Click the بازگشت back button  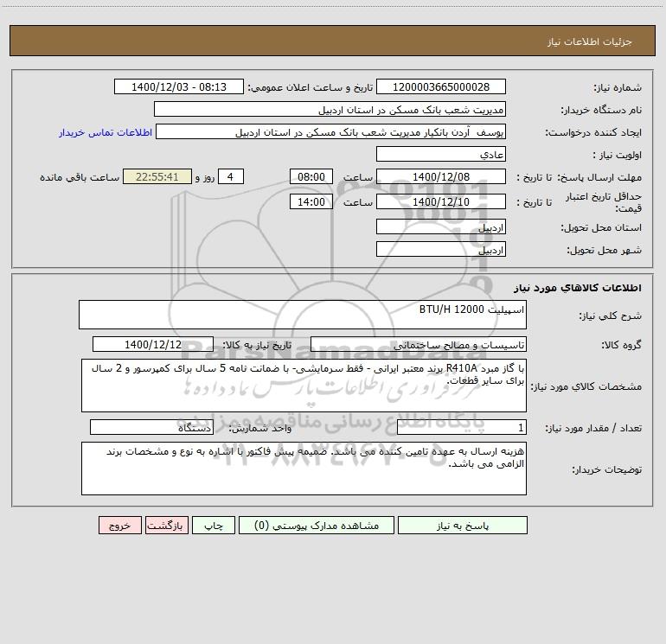click(x=166, y=525)
